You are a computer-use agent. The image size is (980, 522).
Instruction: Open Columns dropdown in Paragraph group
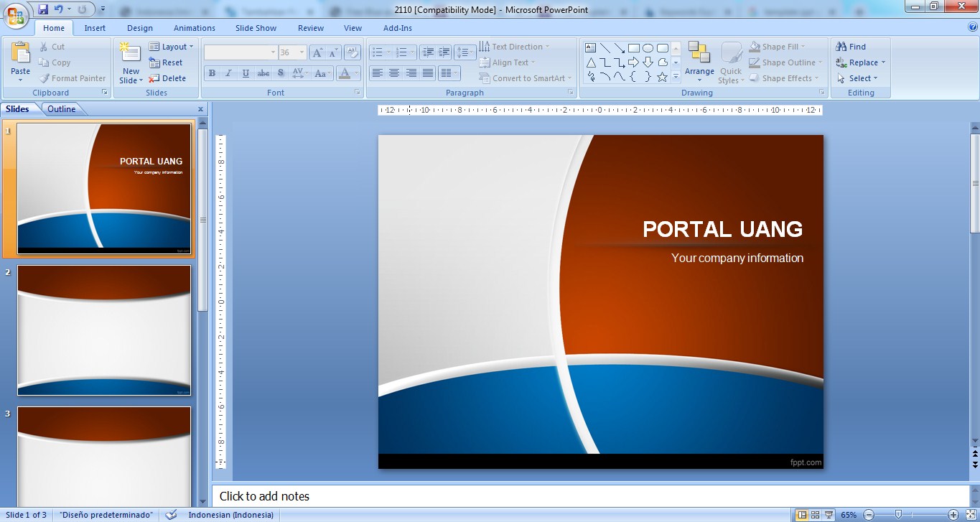(x=449, y=73)
